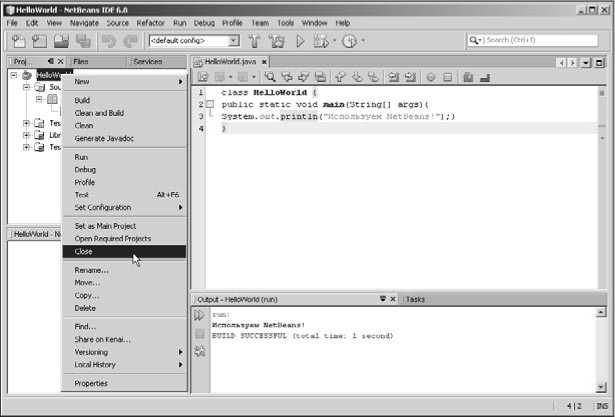Select Delete in the context menu
This screenshot has height=417, width=615.
click(124, 308)
